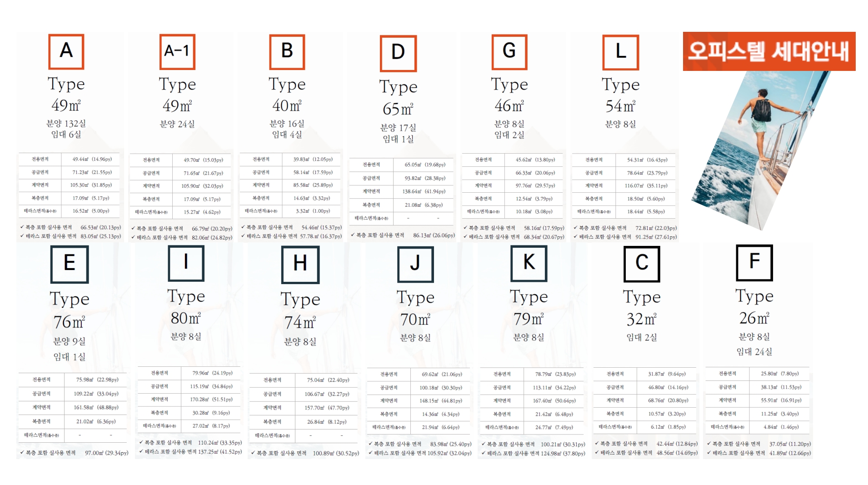868x485 pixels.
Task: Click A type 계약면적 value 105.30㎡
Action: (91, 185)
